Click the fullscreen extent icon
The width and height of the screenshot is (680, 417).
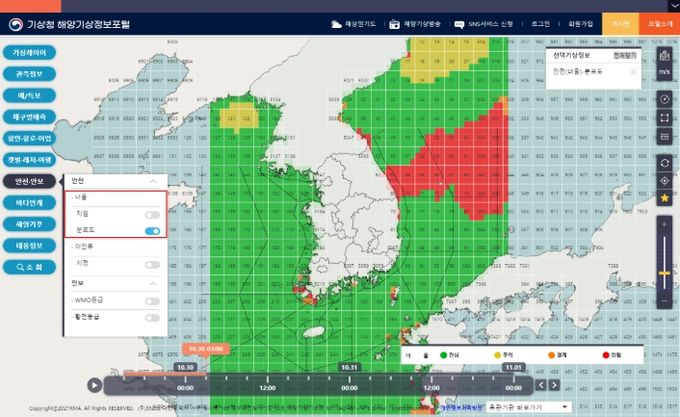coord(665,119)
